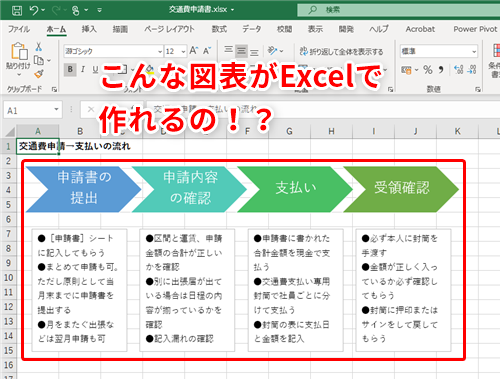Switch to the 数式 tab

tap(219, 29)
